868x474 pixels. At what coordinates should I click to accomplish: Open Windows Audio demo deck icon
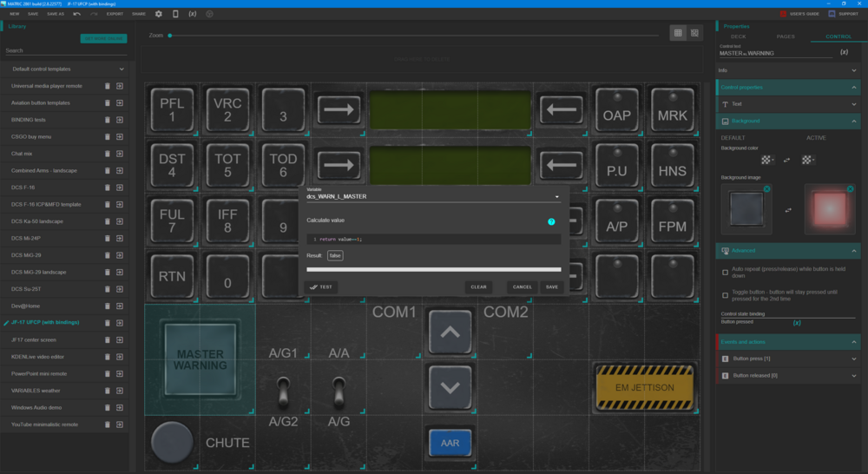click(x=120, y=407)
